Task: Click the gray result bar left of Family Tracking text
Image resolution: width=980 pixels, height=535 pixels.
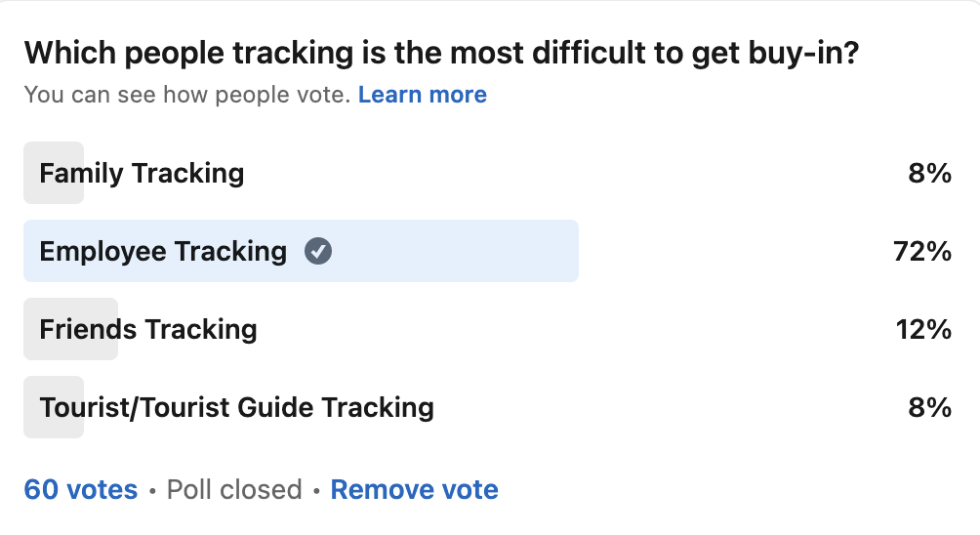Action: [x=31, y=174]
